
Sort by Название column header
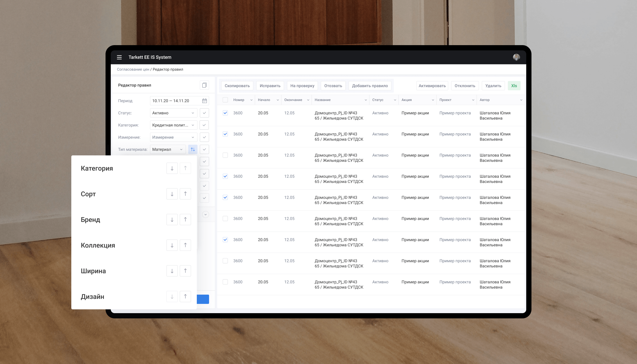click(x=340, y=100)
